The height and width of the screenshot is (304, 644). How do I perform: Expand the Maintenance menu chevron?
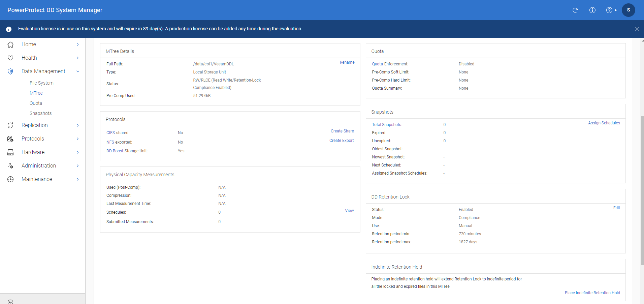click(78, 179)
